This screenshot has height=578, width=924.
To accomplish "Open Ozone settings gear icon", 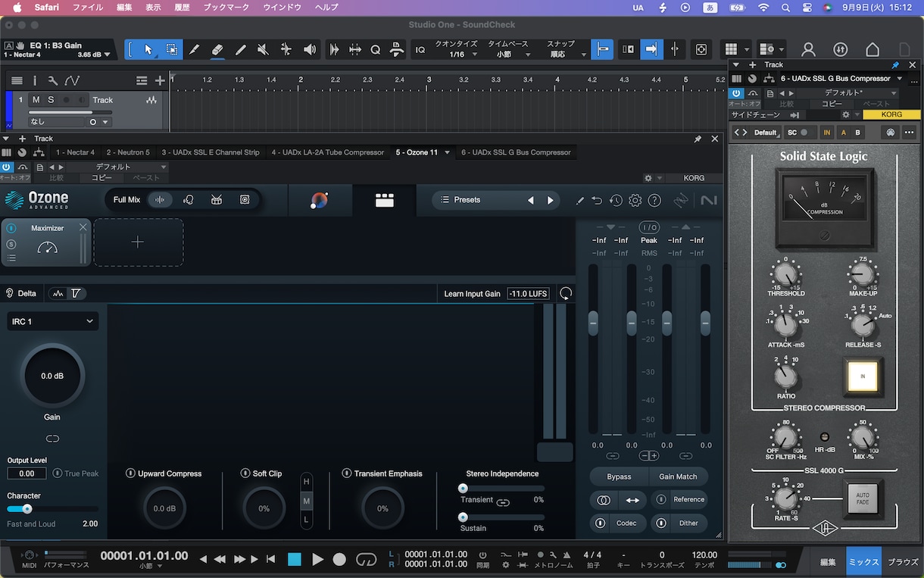I will [635, 201].
